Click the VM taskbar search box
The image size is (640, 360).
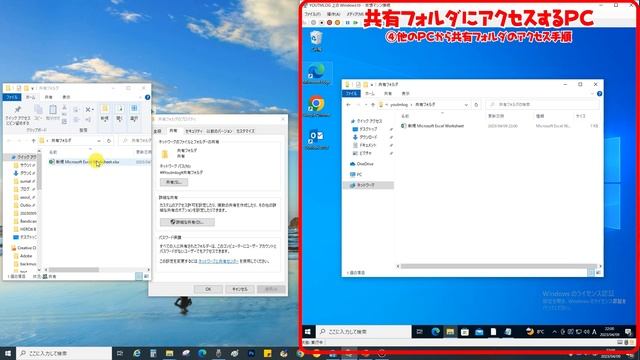pos(364,331)
